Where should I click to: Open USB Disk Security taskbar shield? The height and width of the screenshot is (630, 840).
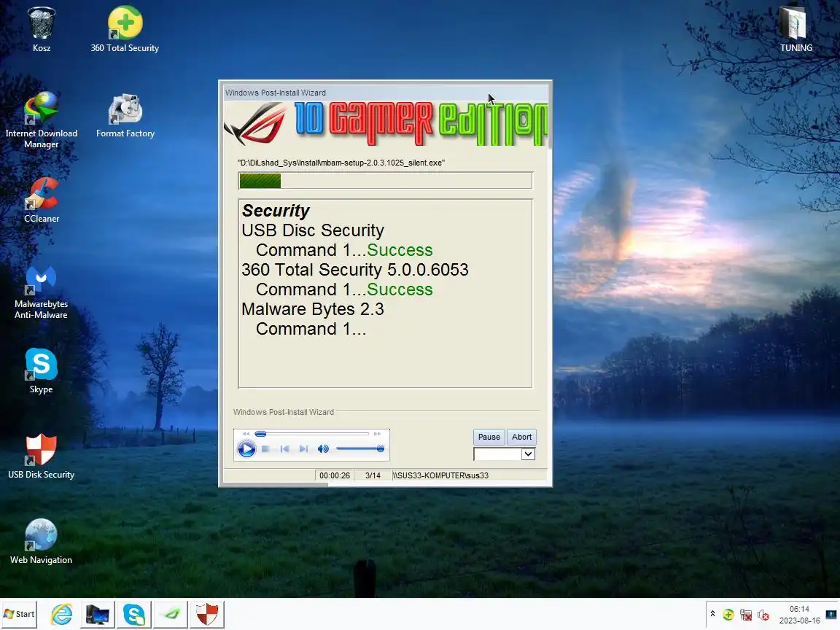tap(207, 614)
